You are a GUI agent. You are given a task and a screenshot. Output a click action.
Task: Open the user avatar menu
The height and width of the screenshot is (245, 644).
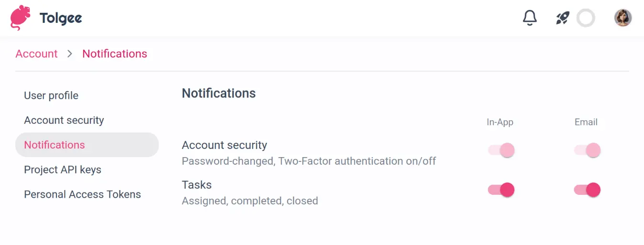623,18
